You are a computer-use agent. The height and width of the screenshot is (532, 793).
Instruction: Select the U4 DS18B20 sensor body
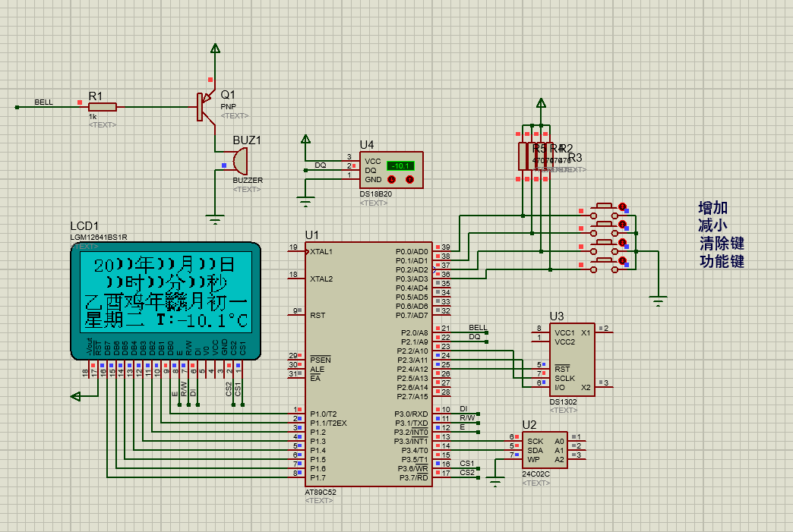pos(391,170)
